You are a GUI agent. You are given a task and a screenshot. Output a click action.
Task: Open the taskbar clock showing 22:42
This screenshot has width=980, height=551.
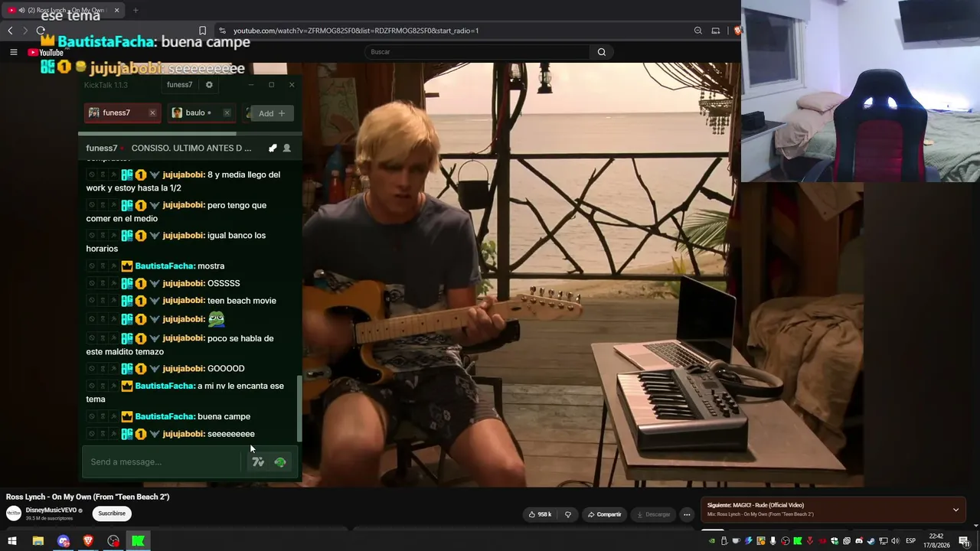(936, 541)
